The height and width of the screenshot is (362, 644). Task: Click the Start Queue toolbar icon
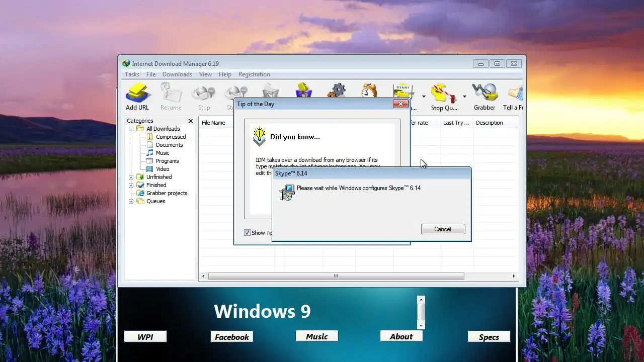pyautogui.click(x=403, y=90)
